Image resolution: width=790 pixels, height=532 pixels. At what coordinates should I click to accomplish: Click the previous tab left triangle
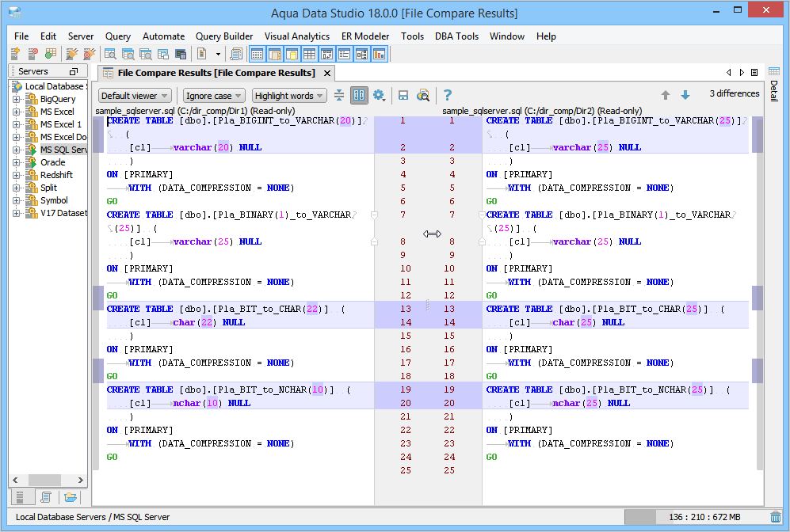coord(728,73)
